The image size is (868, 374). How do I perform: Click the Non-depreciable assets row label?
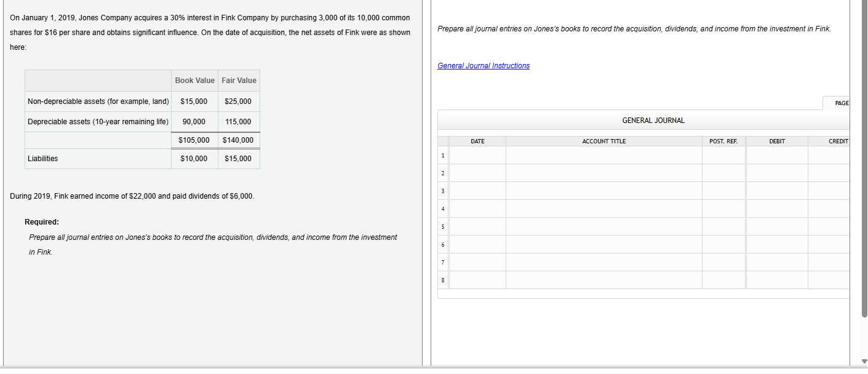[x=98, y=101]
